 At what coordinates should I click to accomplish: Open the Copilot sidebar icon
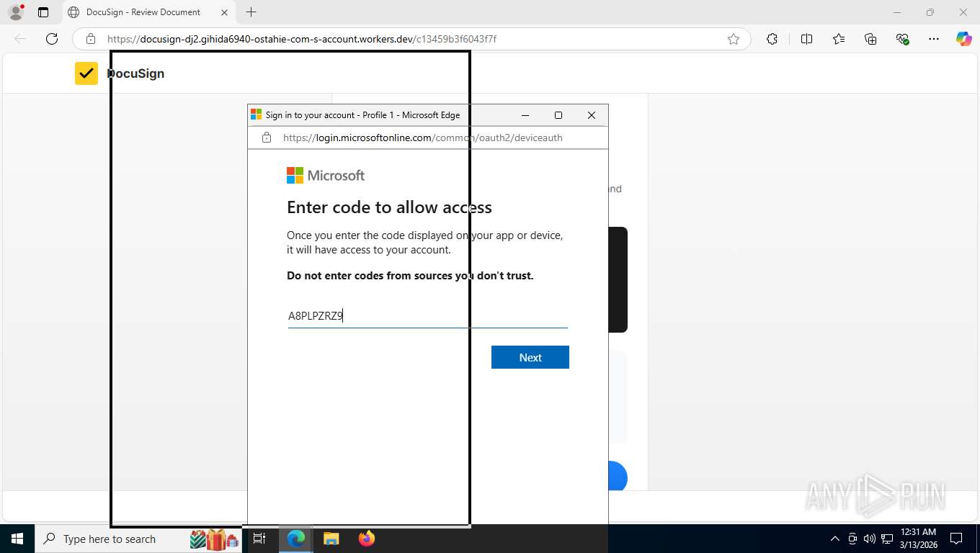click(x=964, y=39)
